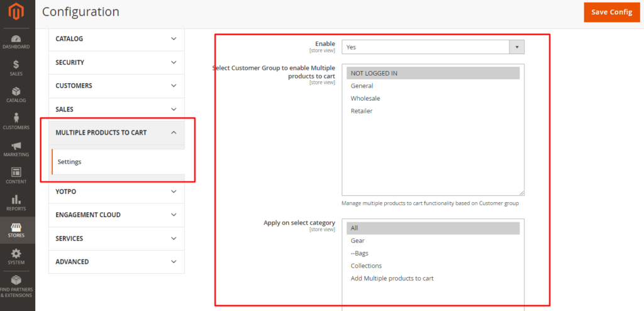Viewport: 644px width, 311px height.
Task: Select --Bags in category list
Action: 433,254
